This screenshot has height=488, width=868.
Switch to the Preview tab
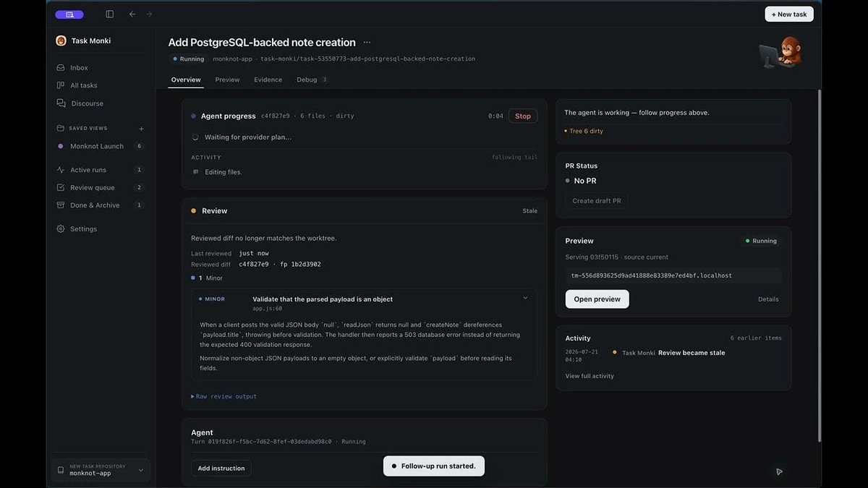click(227, 80)
